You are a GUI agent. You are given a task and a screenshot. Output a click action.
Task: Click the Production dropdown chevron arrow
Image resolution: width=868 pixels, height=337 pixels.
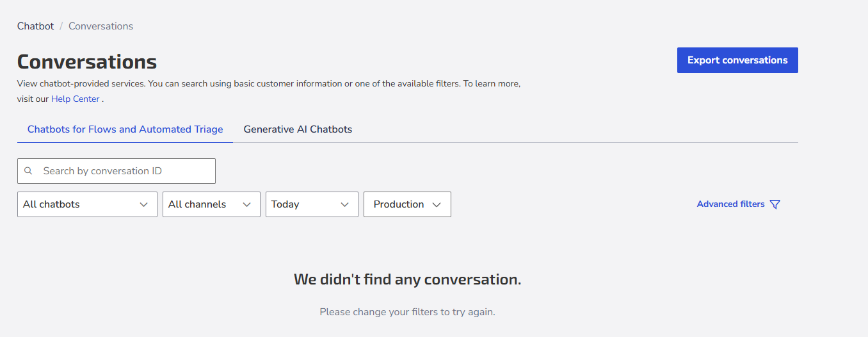(437, 204)
